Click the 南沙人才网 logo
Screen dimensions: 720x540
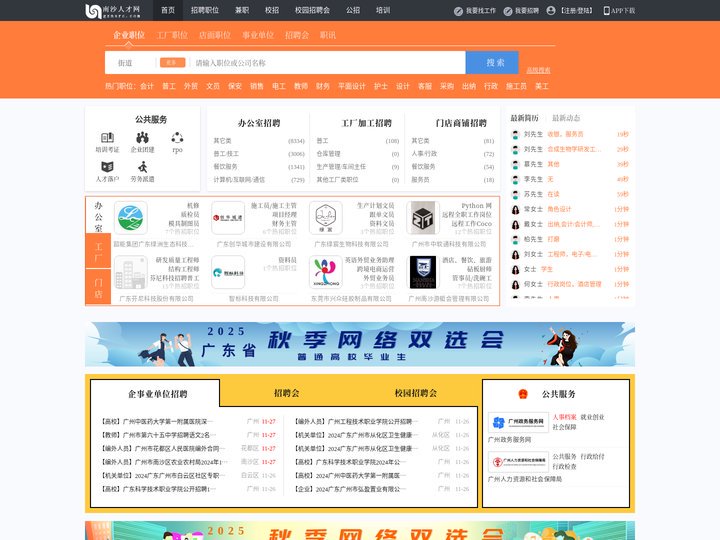(113, 11)
